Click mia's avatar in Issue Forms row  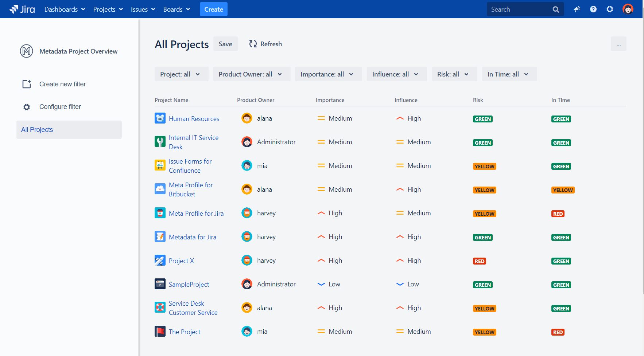click(x=247, y=165)
